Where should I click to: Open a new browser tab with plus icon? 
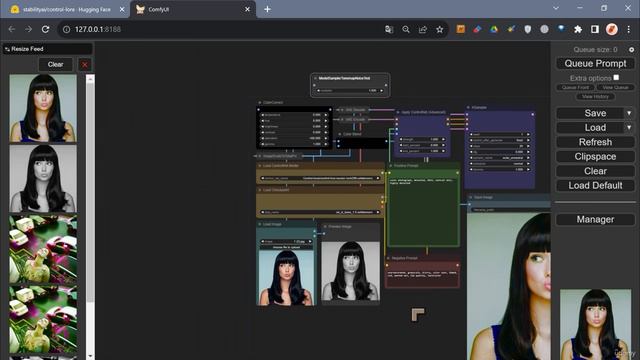[x=267, y=9]
